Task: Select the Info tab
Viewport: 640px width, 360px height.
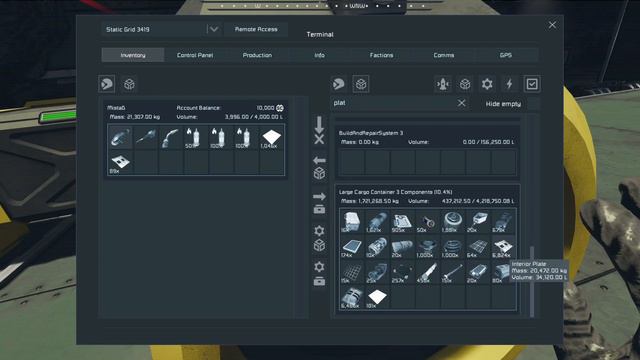Action: [x=319, y=55]
